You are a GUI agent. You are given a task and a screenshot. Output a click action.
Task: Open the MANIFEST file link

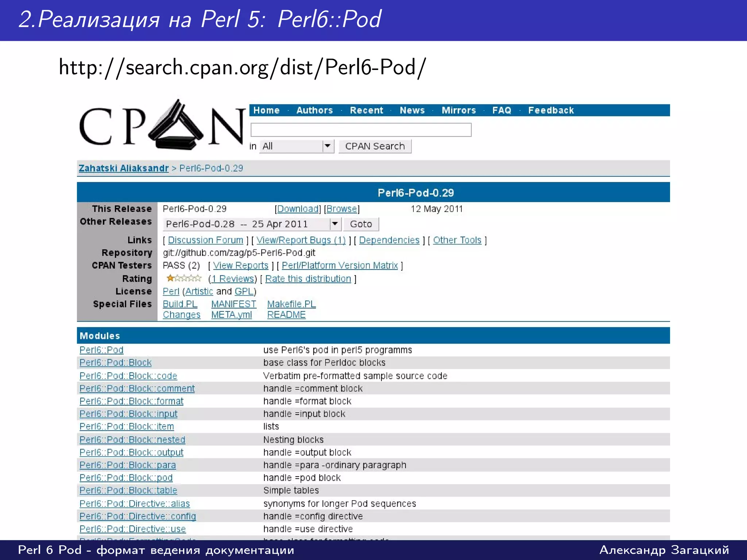[234, 304]
